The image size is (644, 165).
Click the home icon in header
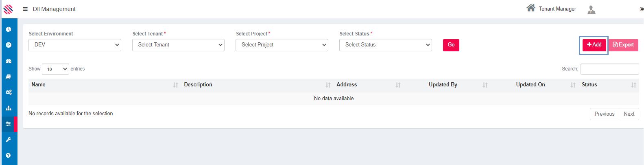click(530, 8)
